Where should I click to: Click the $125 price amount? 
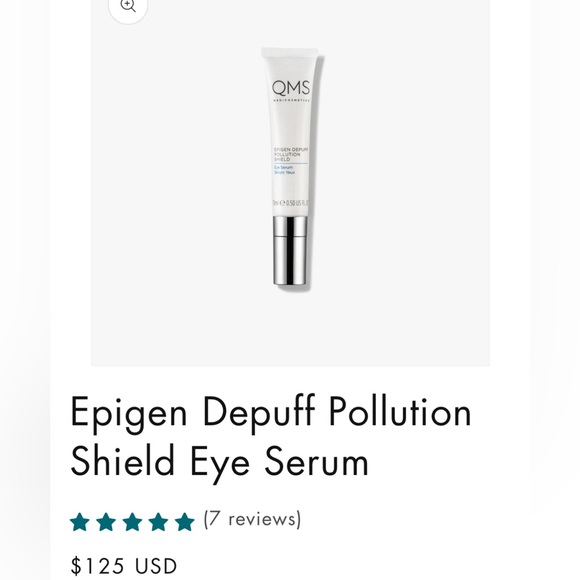[x=98, y=566]
